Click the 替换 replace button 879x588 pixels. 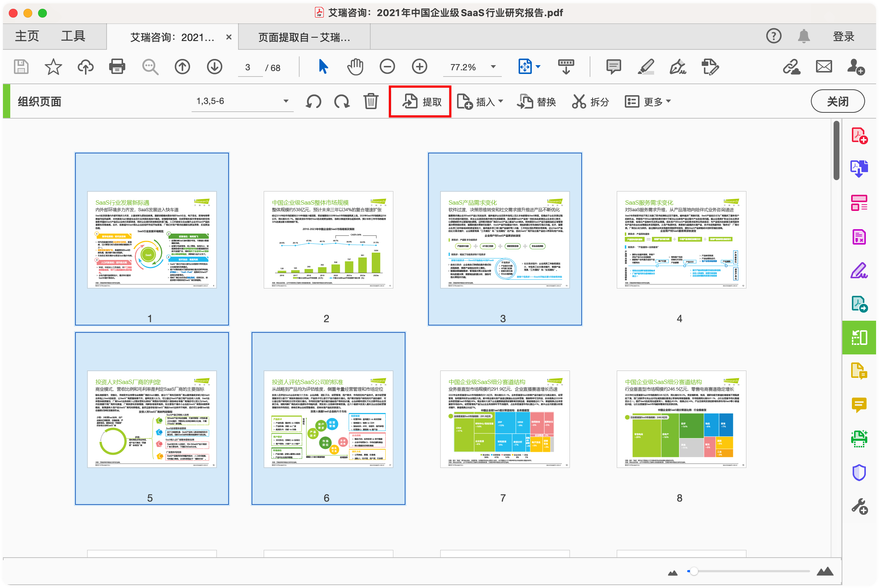pyautogui.click(x=537, y=102)
